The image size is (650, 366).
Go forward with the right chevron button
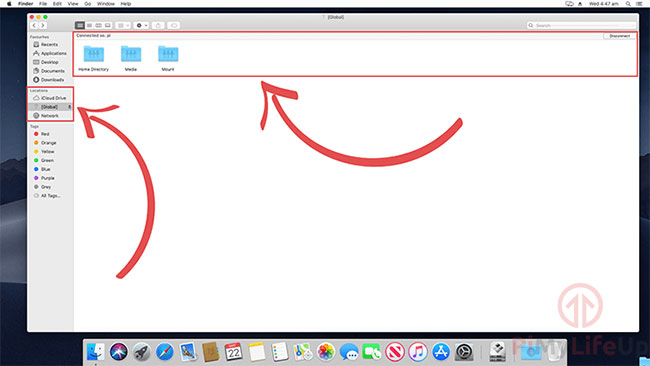pos(43,26)
